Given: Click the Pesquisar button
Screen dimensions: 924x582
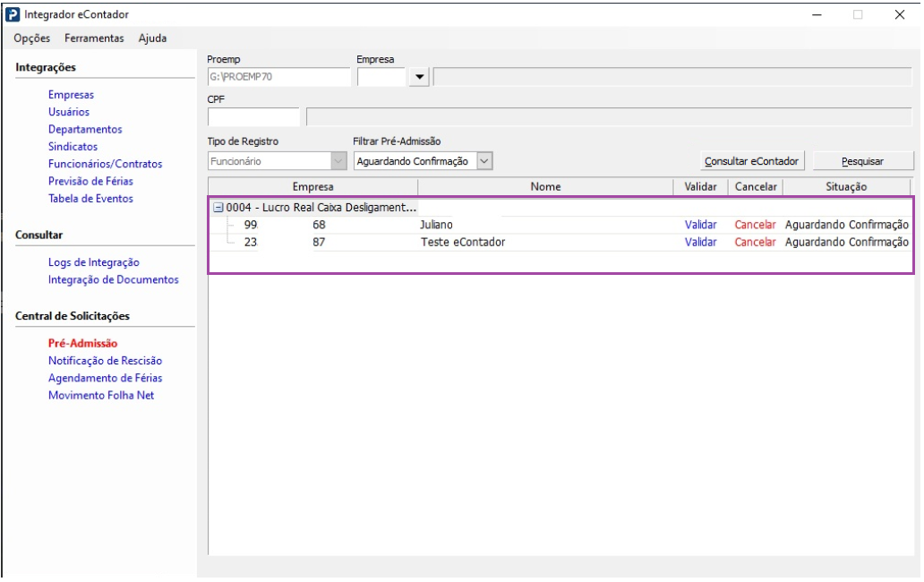Looking at the screenshot, I should click(863, 161).
